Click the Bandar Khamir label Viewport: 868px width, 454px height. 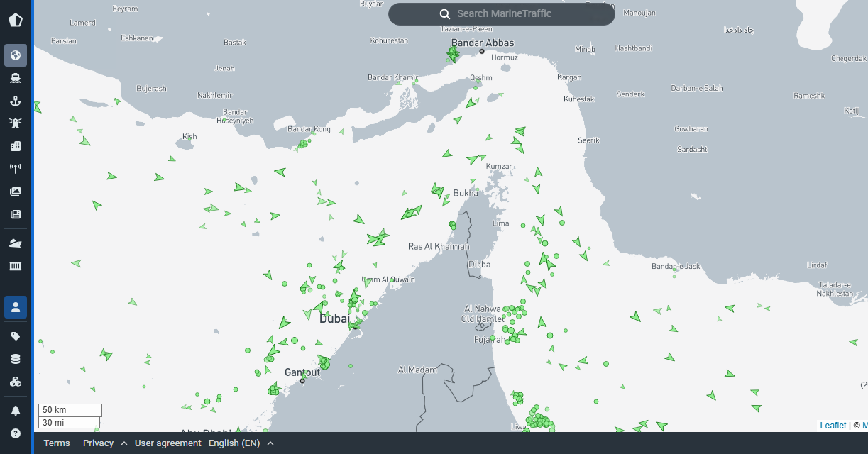click(392, 77)
